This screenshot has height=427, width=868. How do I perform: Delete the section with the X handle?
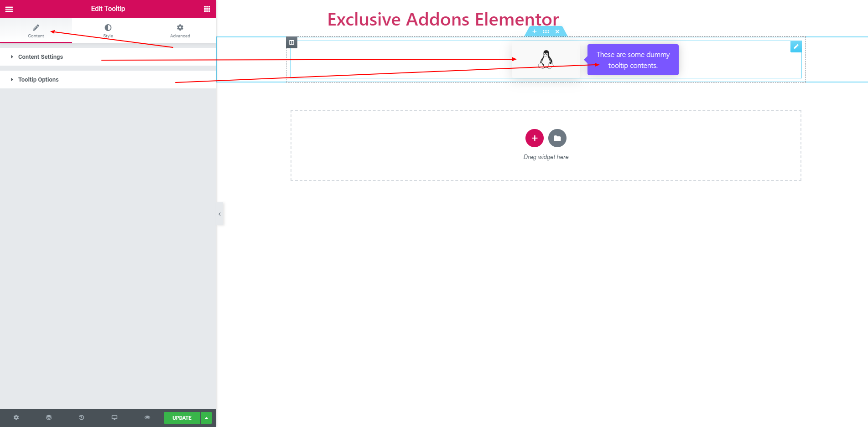tap(557, 31)
